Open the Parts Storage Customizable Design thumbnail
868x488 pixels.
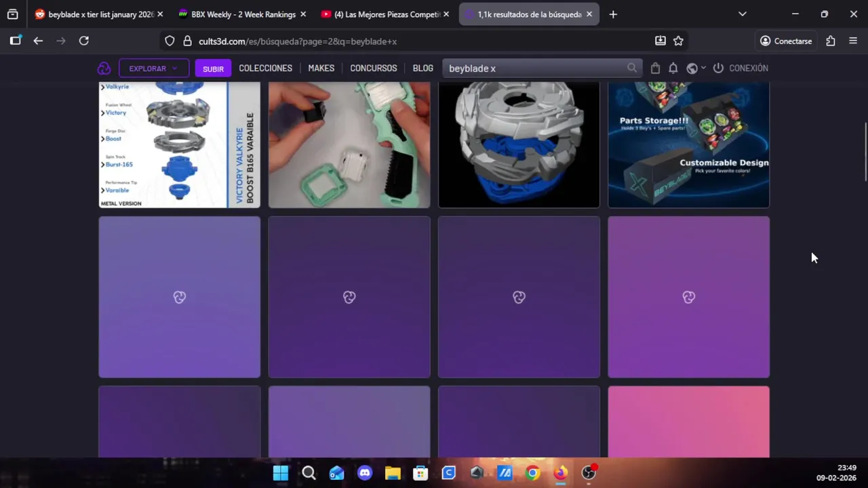pos(688,145)
